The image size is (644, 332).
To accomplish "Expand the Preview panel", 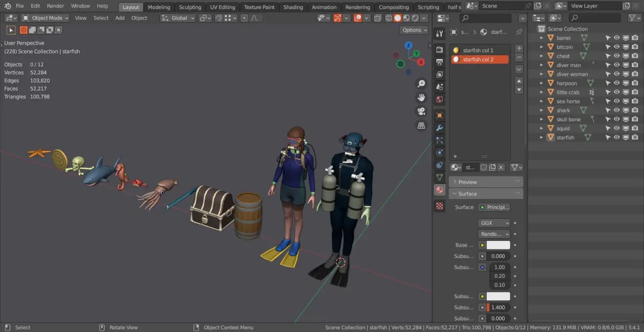I will click(x=486, y=182).
